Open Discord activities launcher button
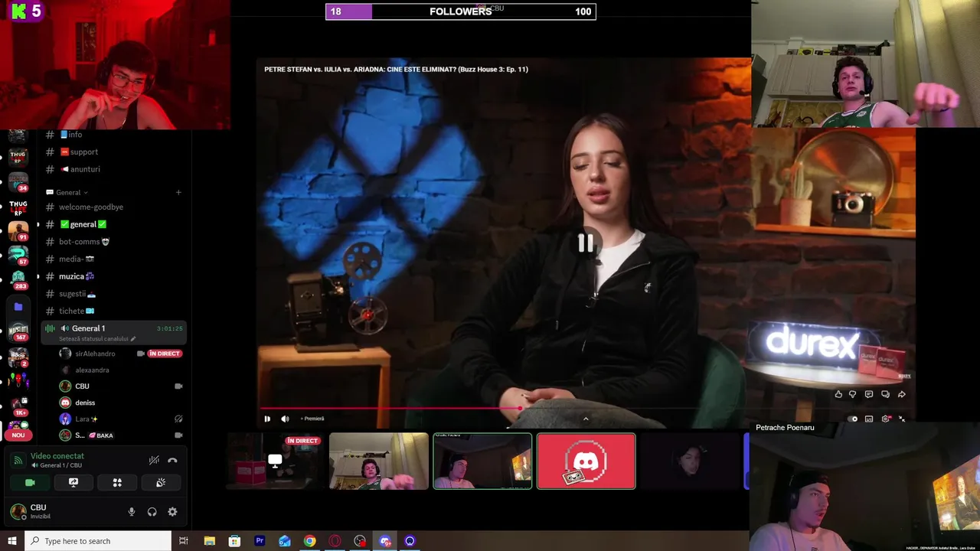The image size is (980, 551). (x=117, y=483)
